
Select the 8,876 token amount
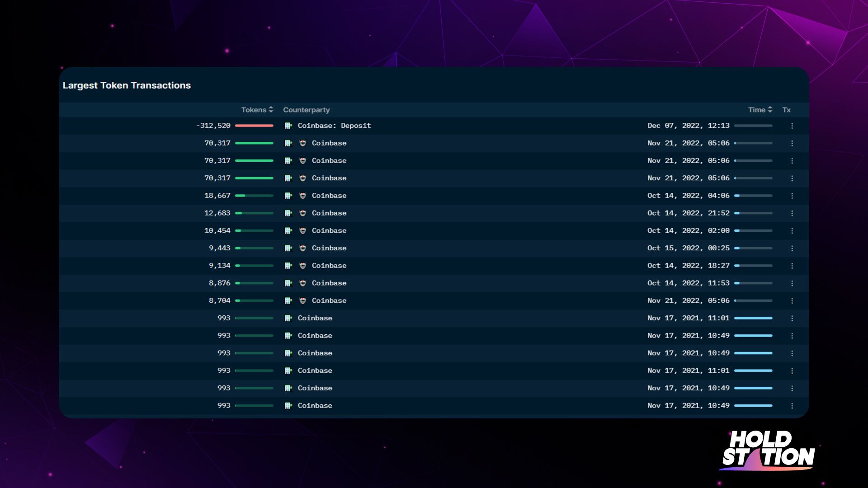[x=220, y=283]
